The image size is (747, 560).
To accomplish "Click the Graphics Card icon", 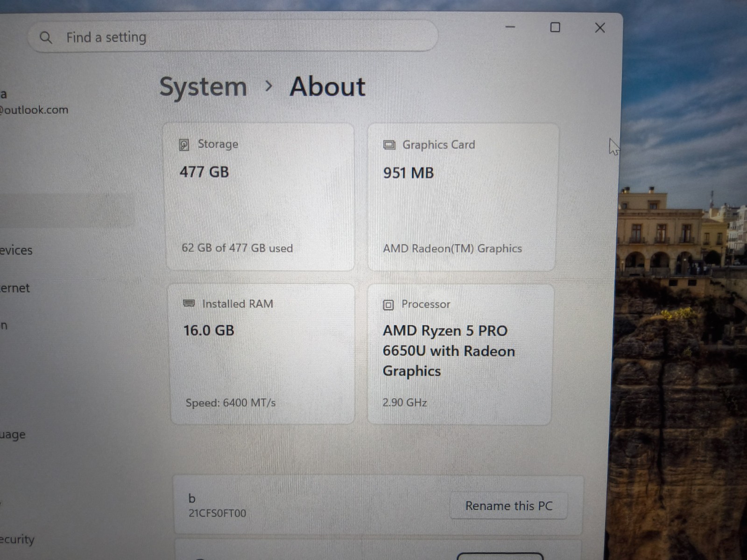I will tap(389, 145).
